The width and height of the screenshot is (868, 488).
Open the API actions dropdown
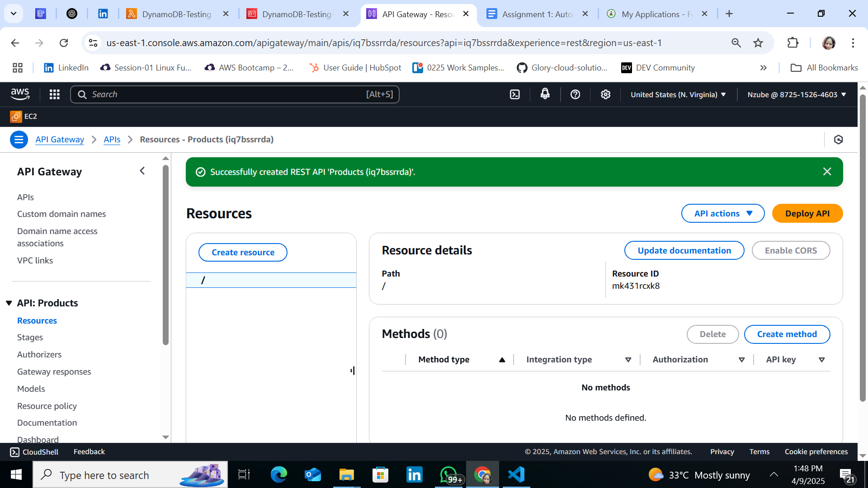click(723, 214)
